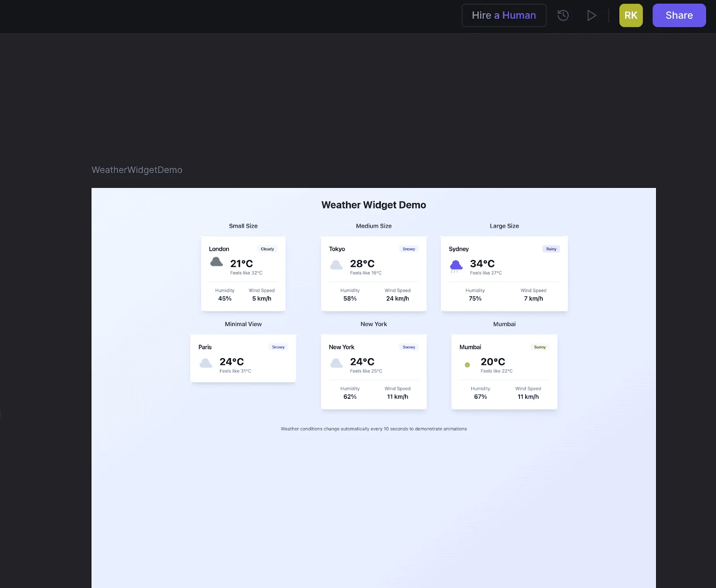Click the Cloudy badge on London card

[x=267, y=249]
